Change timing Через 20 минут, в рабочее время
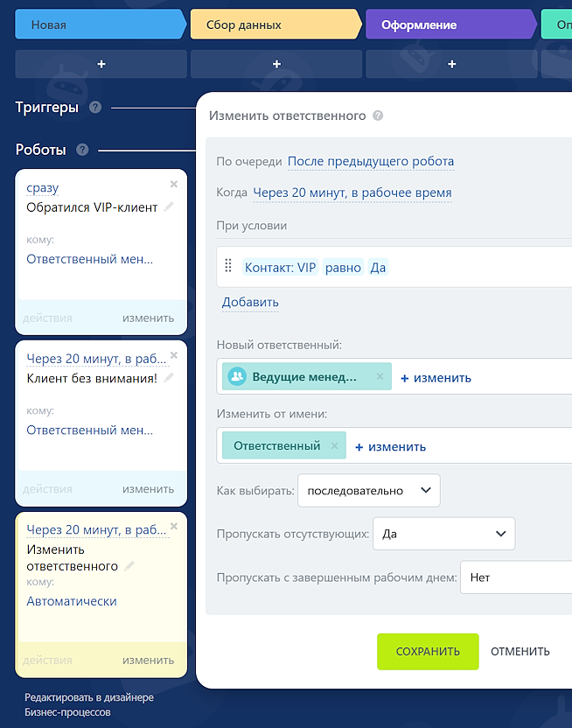572x728 pixels. point(352,192)
